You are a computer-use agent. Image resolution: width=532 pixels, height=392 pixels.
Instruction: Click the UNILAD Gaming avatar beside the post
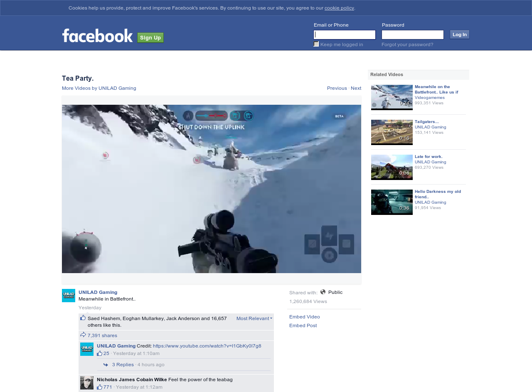69,296
